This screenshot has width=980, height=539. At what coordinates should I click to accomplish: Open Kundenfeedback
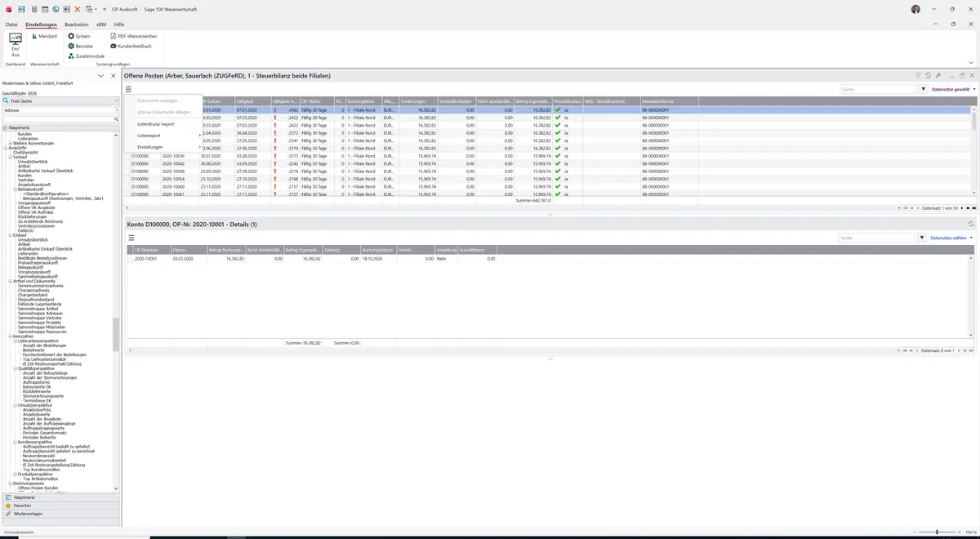pos(131,46)
